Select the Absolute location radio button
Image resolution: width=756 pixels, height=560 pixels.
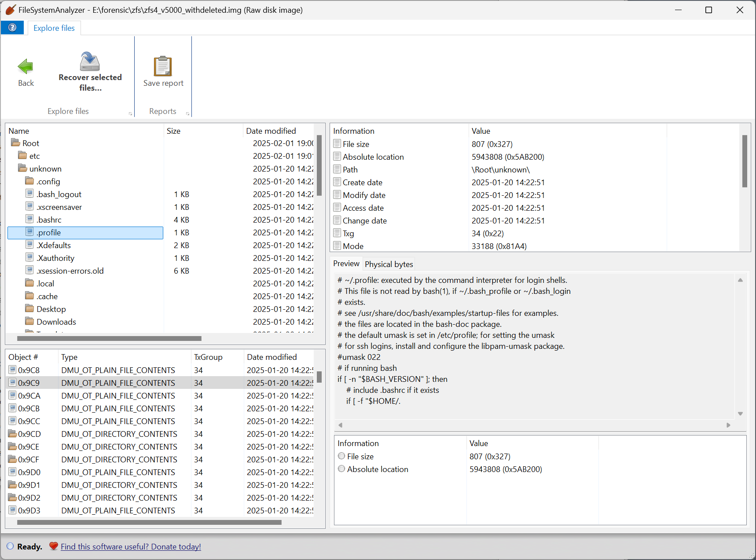click(341, 468)
